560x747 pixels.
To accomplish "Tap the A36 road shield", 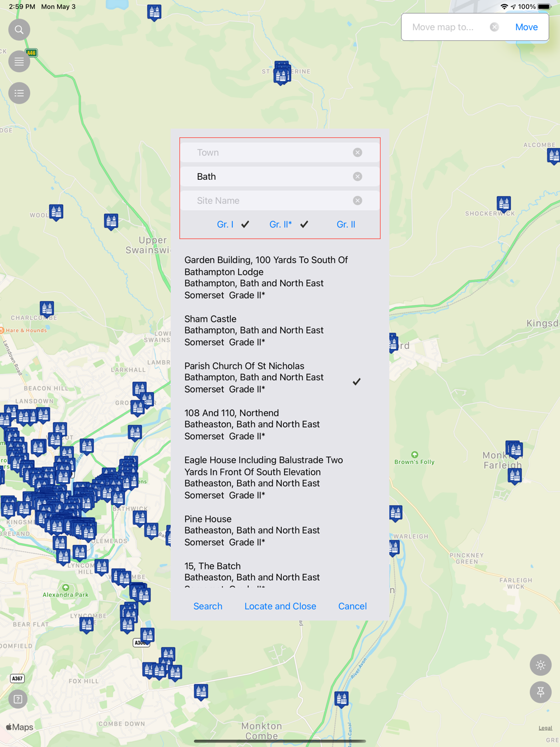I will (141, 643).
